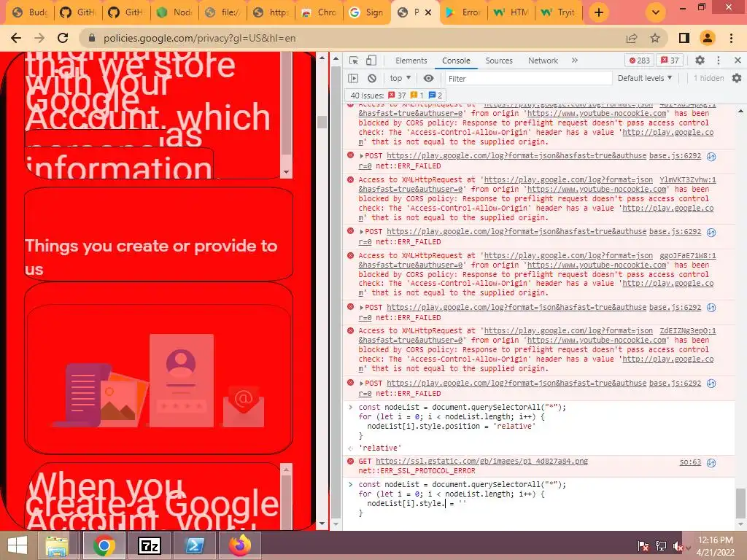This screenshot has width=747, height=560.
Task: View site information via the lock icon
Action: point(92,38)
